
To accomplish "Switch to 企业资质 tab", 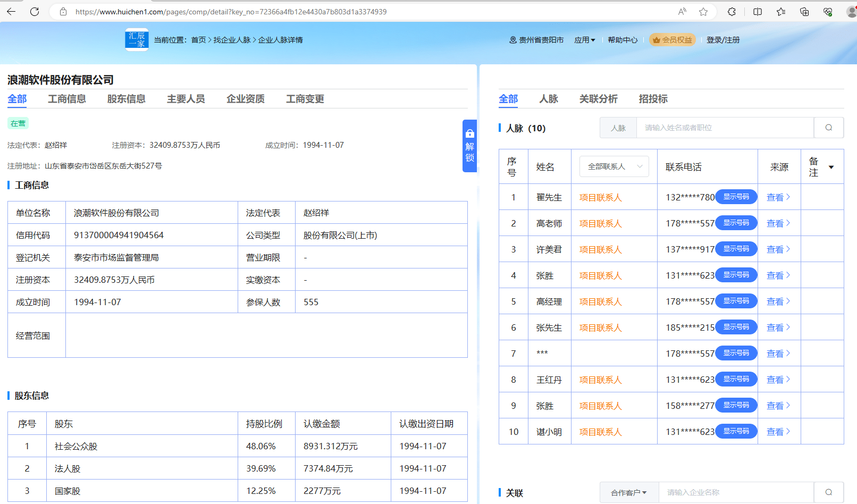I will point(246,99).
